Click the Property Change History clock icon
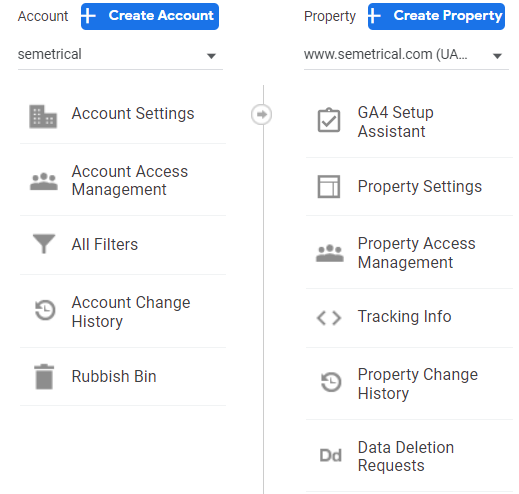This screenshot has width=519, height=494. click(x=331, y=382)
